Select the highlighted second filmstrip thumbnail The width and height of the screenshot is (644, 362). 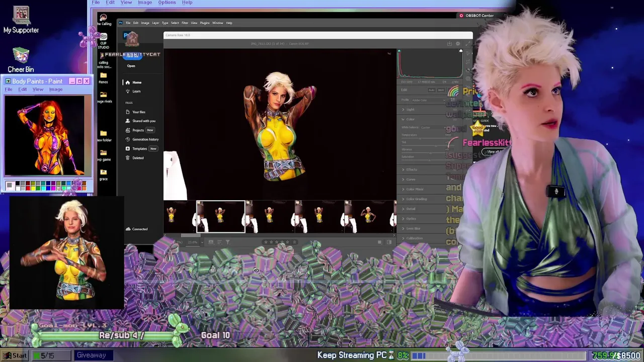click(x=220, y=217)
